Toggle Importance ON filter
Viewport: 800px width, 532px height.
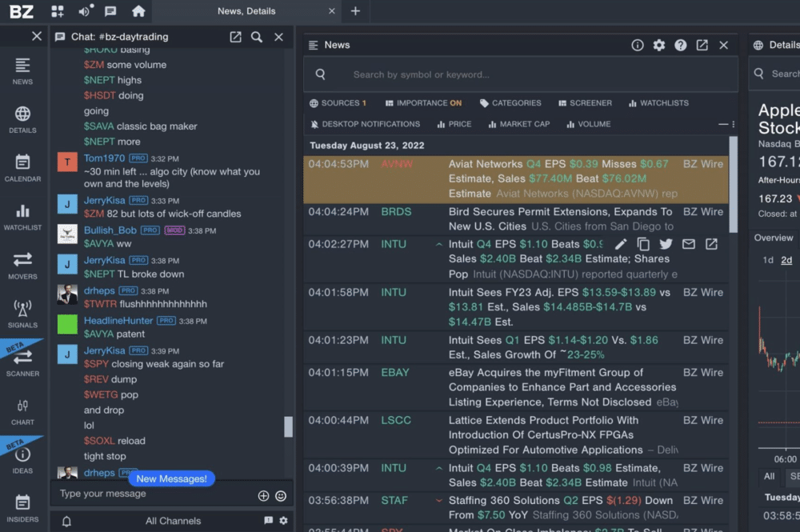tap(423, 103)
